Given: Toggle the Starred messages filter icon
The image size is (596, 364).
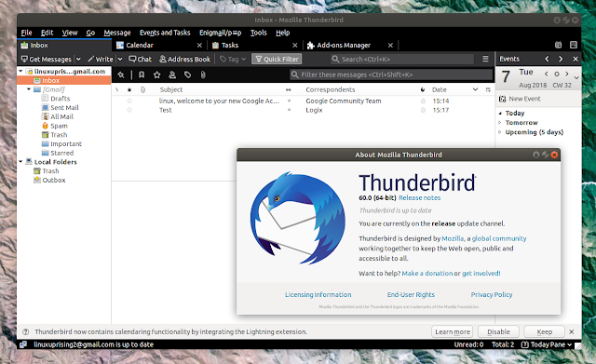Looking at the screenshot, I should 156,74.
